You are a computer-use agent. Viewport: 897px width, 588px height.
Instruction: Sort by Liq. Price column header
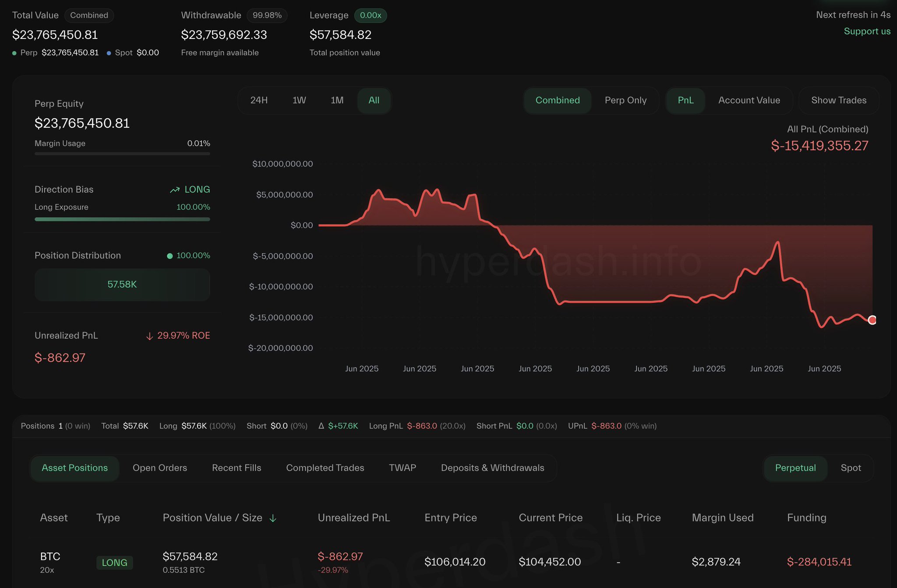tap(639, 518)
